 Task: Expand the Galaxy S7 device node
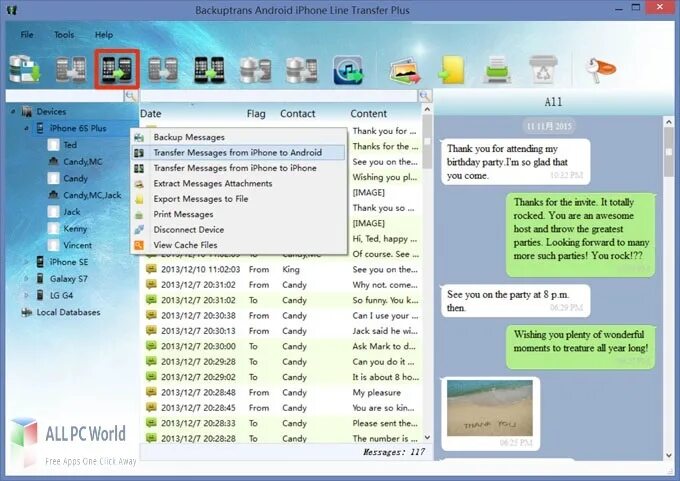coord(26,279)
